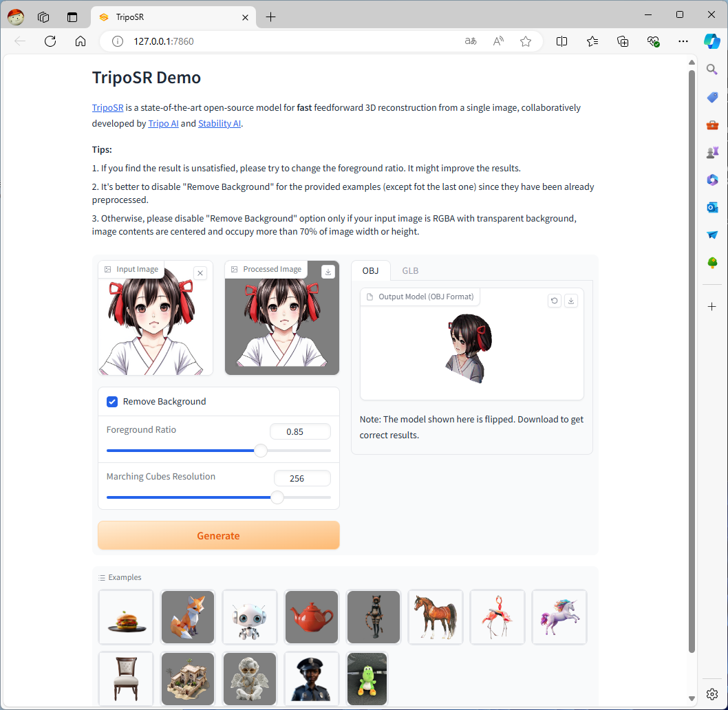Open the sidebar Outlook icon
This screenshot has height=710, width=728.
tap(712, 207)
